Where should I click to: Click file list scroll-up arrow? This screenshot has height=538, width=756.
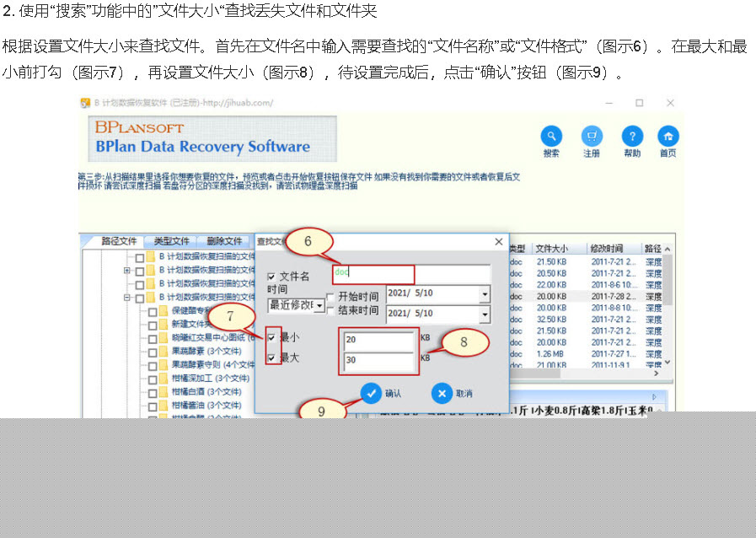pyautogui.click(x=668, y=249)
